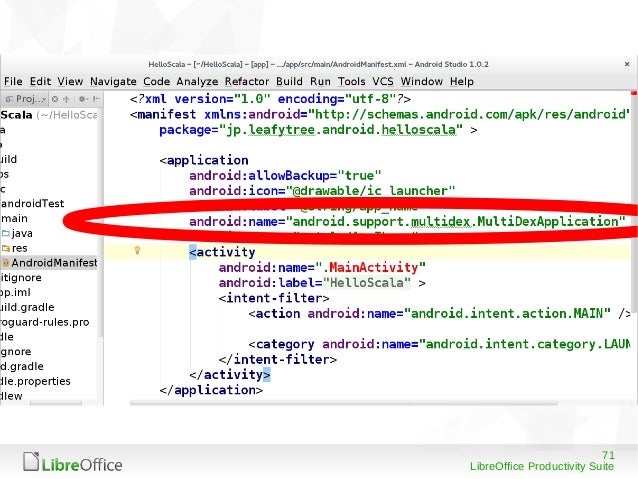Click the res folder icon
Viewport: 638px width, 479px height.
tap(6, 248)
